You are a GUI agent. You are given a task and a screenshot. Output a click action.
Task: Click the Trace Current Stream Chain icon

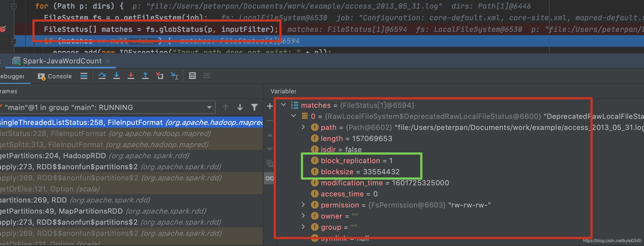point(207,76)
